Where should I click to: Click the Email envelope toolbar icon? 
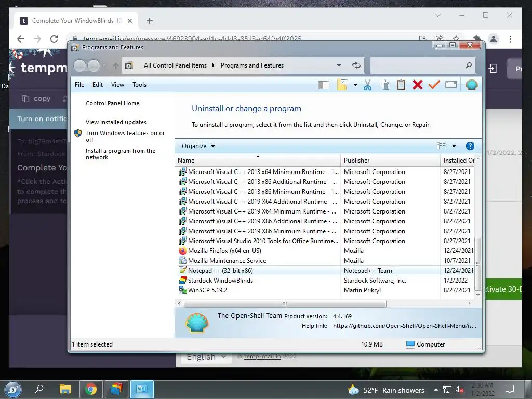(x=450, y=85)
